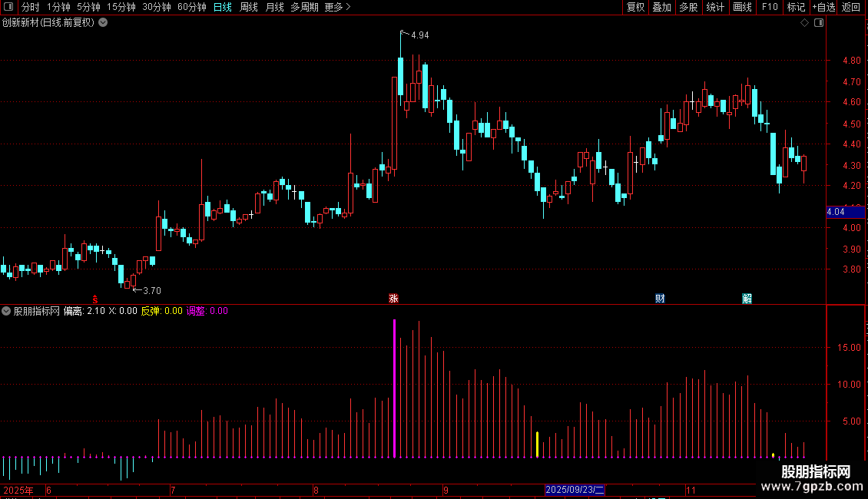Screen dimensions: 868x499
Task: Click the 反弹: 0.00 yellow value
Action: [x=161, y=311]
